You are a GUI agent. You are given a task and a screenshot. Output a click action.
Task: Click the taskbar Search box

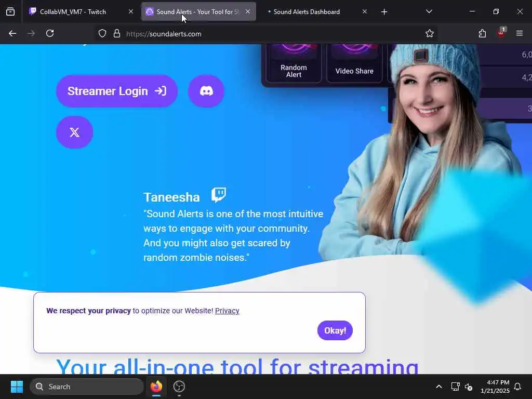[x=87, y=387]
